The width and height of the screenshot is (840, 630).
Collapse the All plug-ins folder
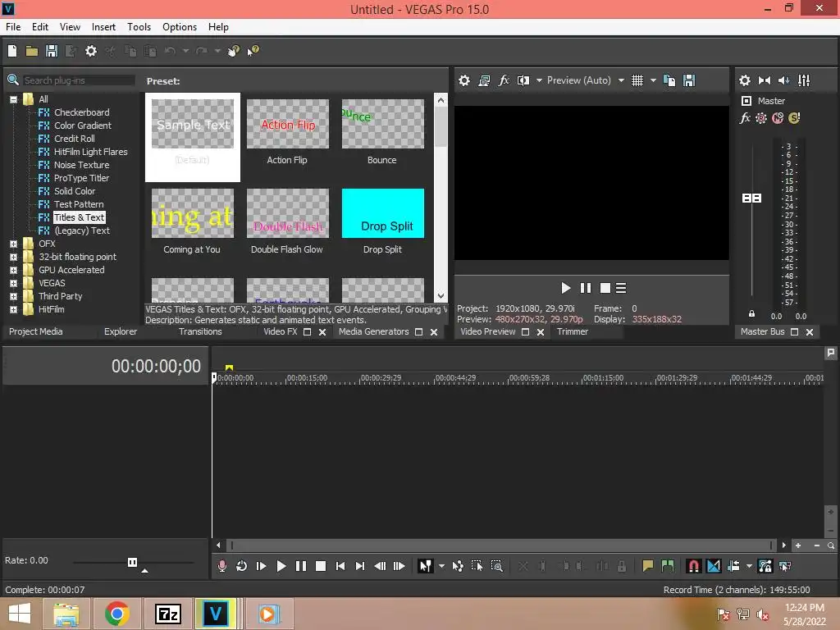13,99
